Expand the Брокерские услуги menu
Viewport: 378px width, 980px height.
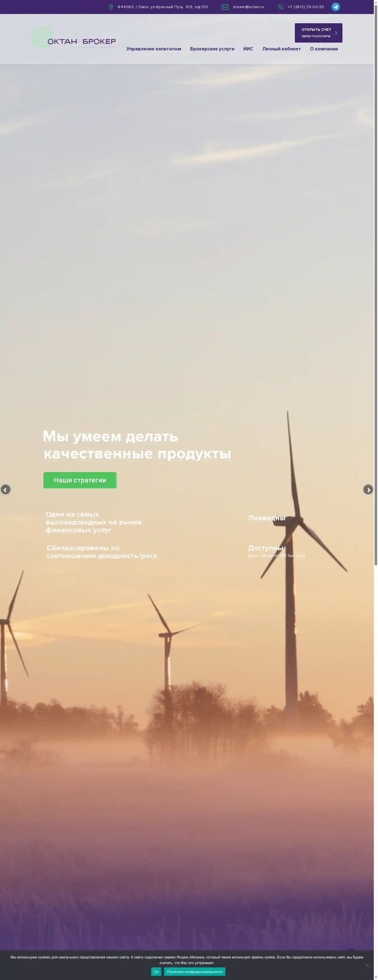[x=212, y=49]
